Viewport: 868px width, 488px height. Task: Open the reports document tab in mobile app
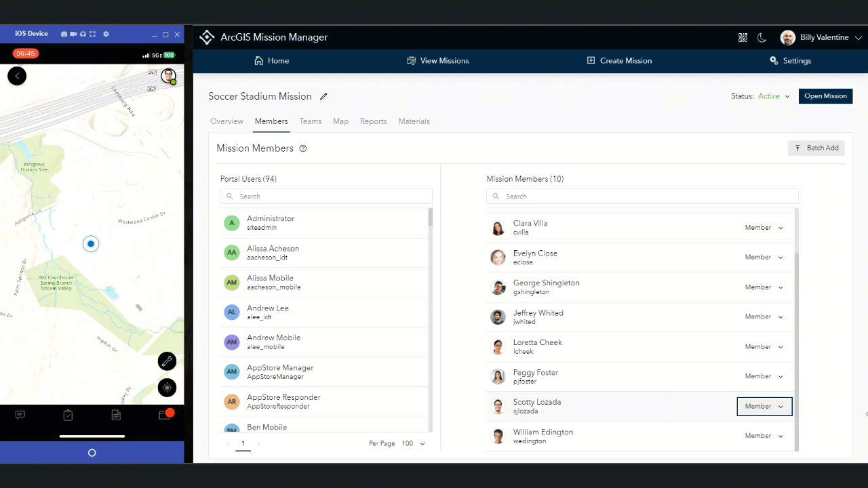pos(116,415)
